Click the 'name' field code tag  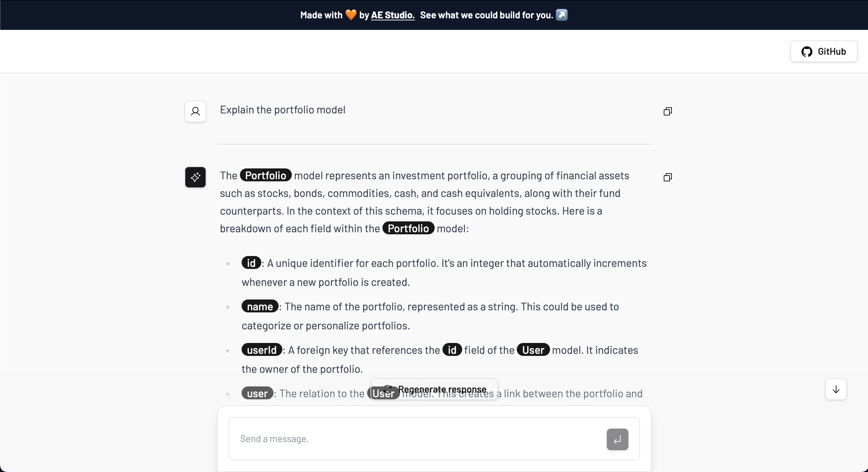[260, 307]
